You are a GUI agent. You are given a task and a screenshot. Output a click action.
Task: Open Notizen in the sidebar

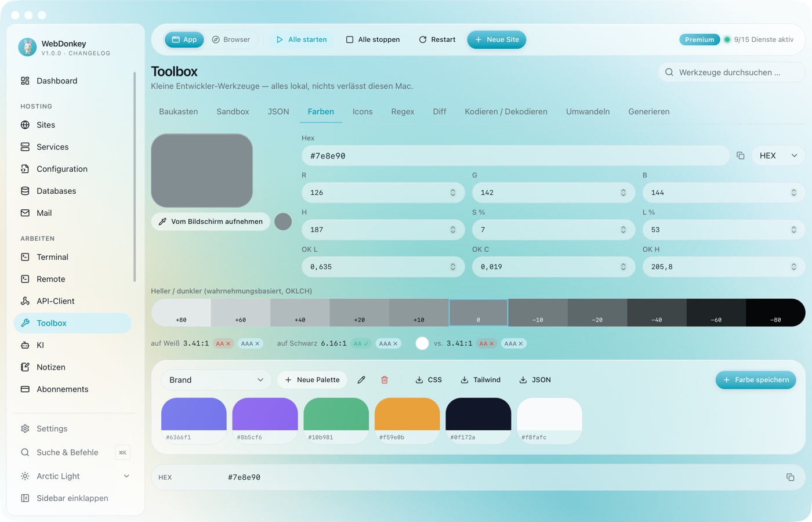[72, 367]
